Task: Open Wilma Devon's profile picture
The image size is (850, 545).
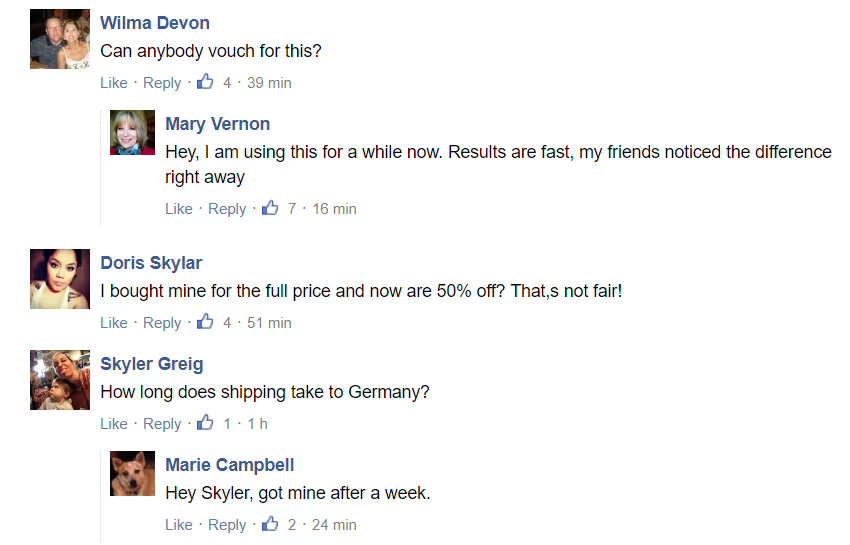Action: point(60,40)
